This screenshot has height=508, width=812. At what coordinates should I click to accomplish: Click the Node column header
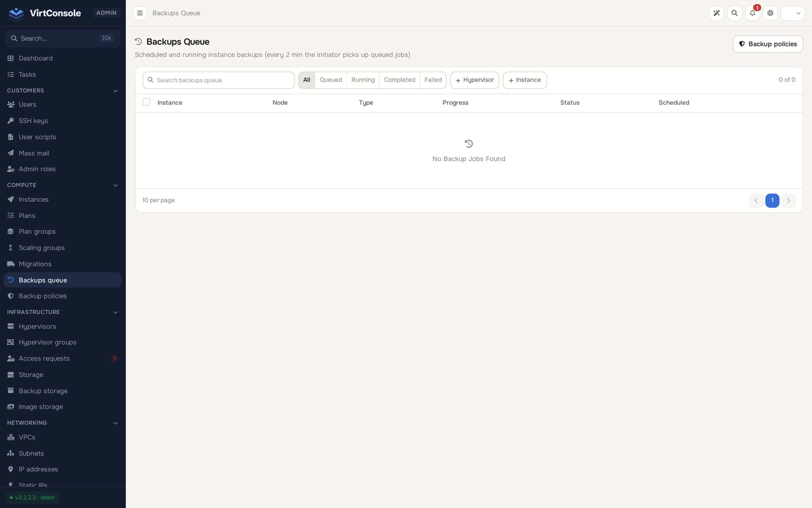pyautogui.click(x=280, y=102)
